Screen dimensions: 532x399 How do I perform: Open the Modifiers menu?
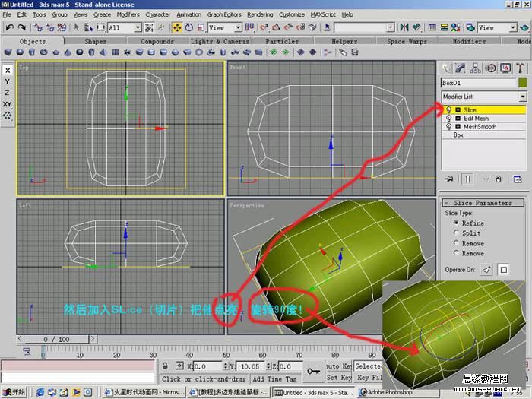pyautogui.click(x=128, y=14)
